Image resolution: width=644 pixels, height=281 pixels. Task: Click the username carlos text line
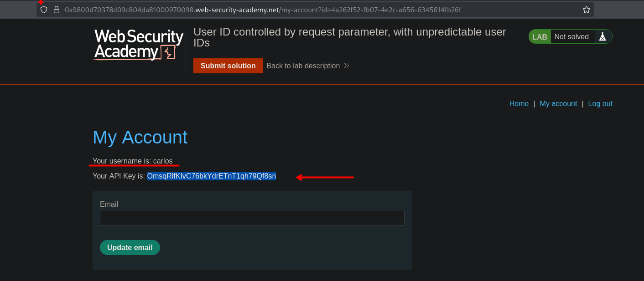[132, 161]
